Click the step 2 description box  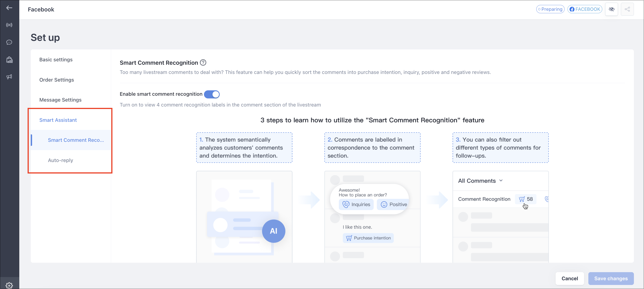tap(372, 147)
